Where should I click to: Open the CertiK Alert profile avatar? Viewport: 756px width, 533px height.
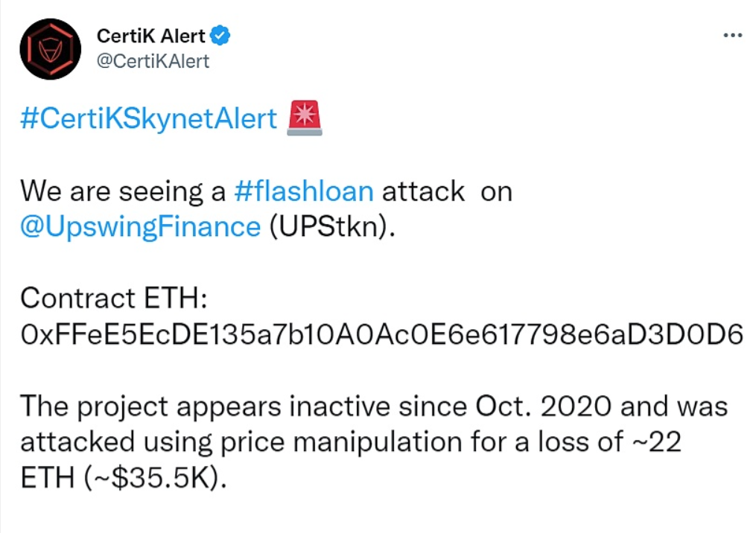[x=49, y=48]
